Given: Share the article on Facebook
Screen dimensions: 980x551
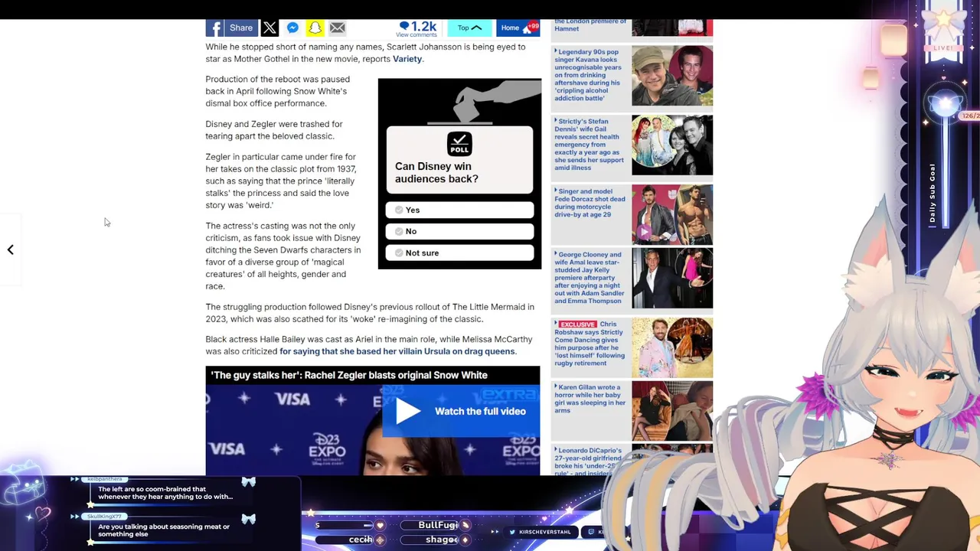Looking at the screenshot, I should [230, 28].
